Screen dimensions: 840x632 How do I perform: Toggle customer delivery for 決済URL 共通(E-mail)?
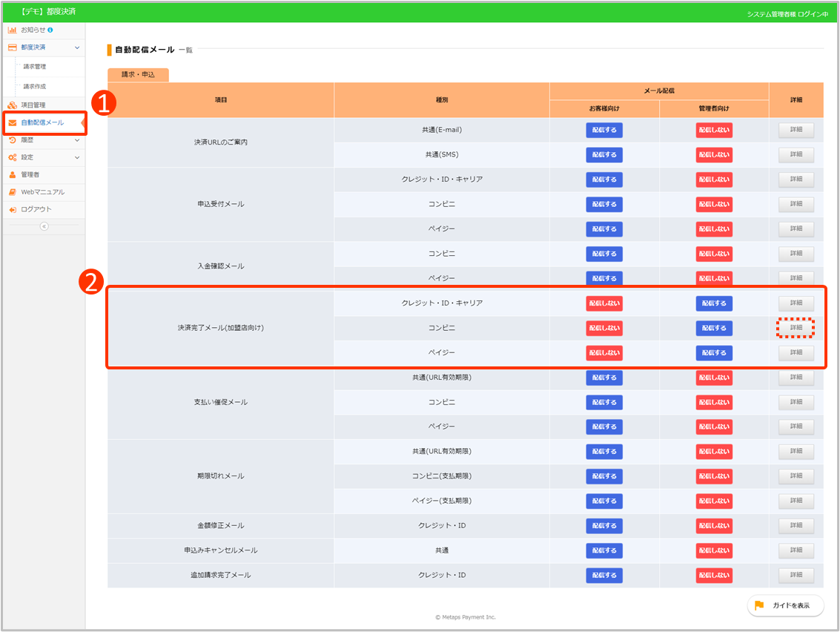[x=604, y=130]
